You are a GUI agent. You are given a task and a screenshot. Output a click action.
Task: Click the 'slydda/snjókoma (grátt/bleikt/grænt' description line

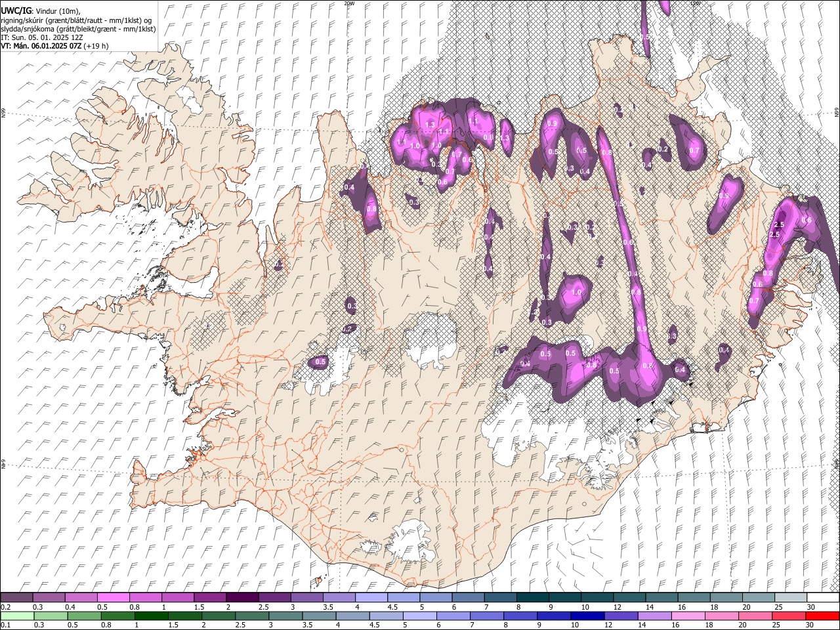[x=78, y=29]
